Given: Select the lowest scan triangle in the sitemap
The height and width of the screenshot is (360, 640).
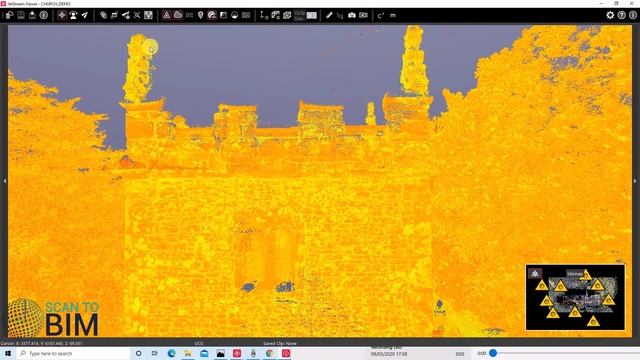Looking at the screenshot, I should coord(593,321).
